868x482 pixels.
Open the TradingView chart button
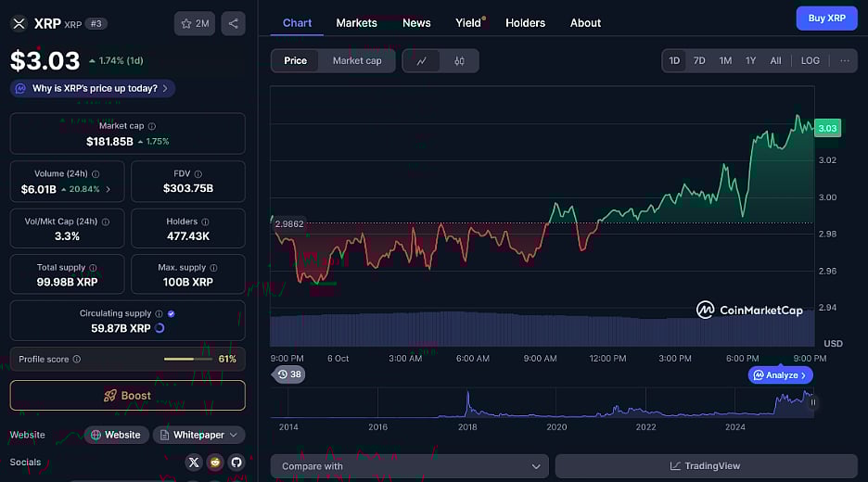coord(707,466)
